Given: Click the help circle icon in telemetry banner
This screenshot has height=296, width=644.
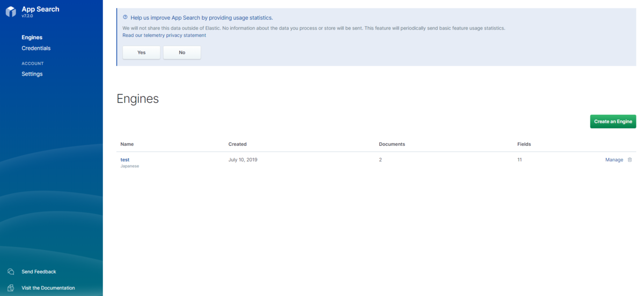Looking at the screenshot, I should [125, 18].
